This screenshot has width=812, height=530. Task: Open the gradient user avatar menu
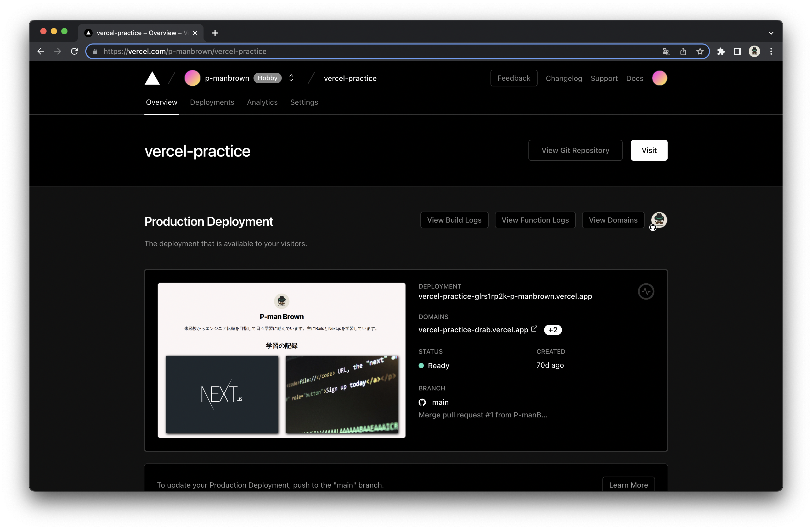[x=659, y=78]
